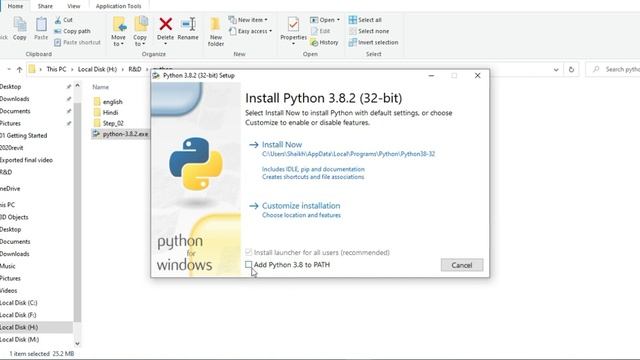Enable Add Python 3.8 to PATH
Screen dimensions: 640x360
coord(248,264)
